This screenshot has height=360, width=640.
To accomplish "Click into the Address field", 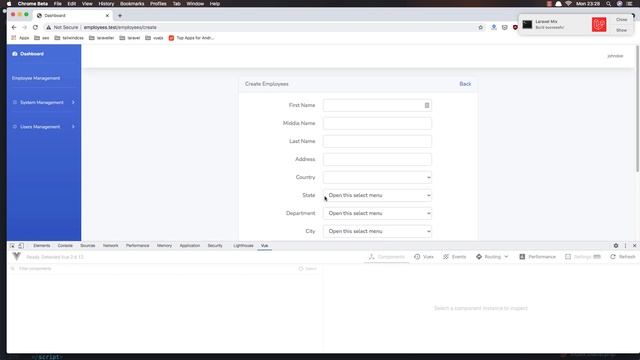I will (x=377, y=159).
